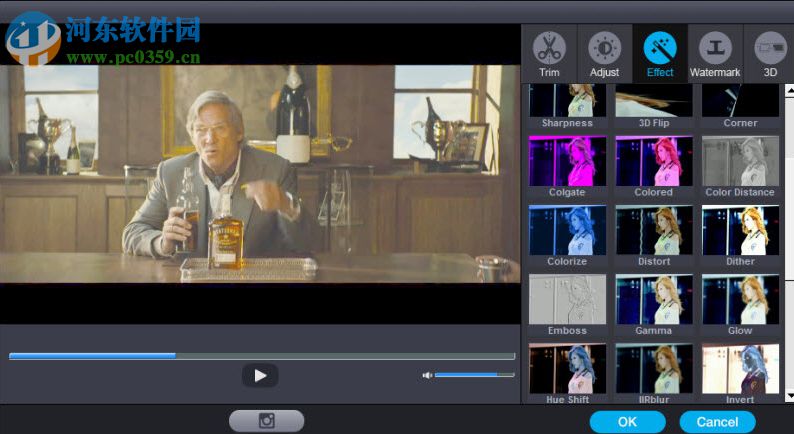This screenshot has height=434, width=794.
Task: Click the video preview area
Action: (x=260, y=174)
